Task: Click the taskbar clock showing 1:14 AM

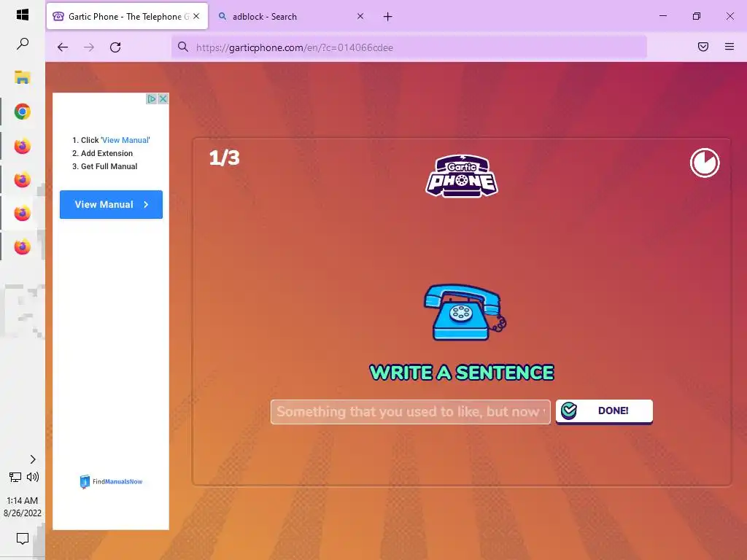Action: [23, 507]
